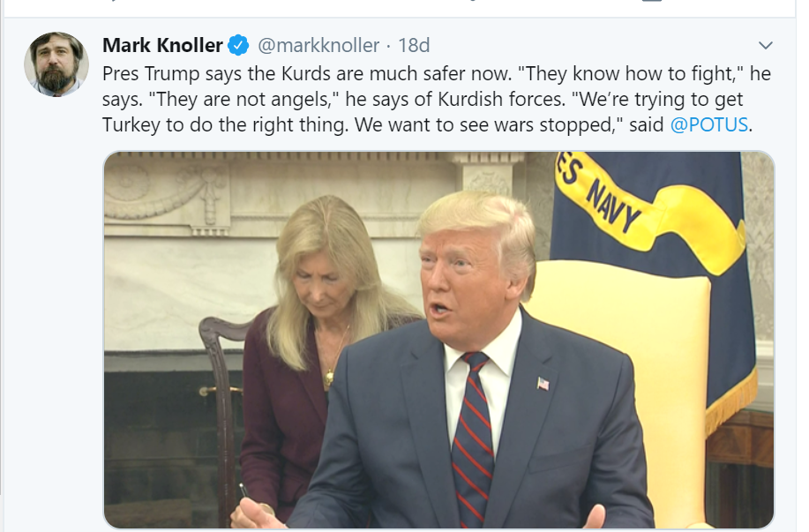Open Mark Knoller's profile avatar
Image resolution: width=809 pixels, height=532 pixels.
tap(56, 64)
